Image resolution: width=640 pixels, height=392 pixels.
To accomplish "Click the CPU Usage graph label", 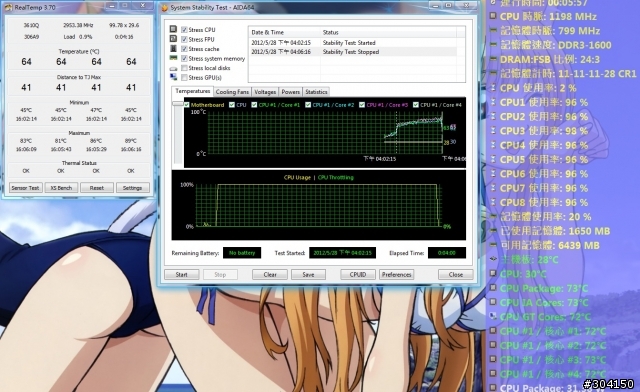I will (x=297, y=178).
